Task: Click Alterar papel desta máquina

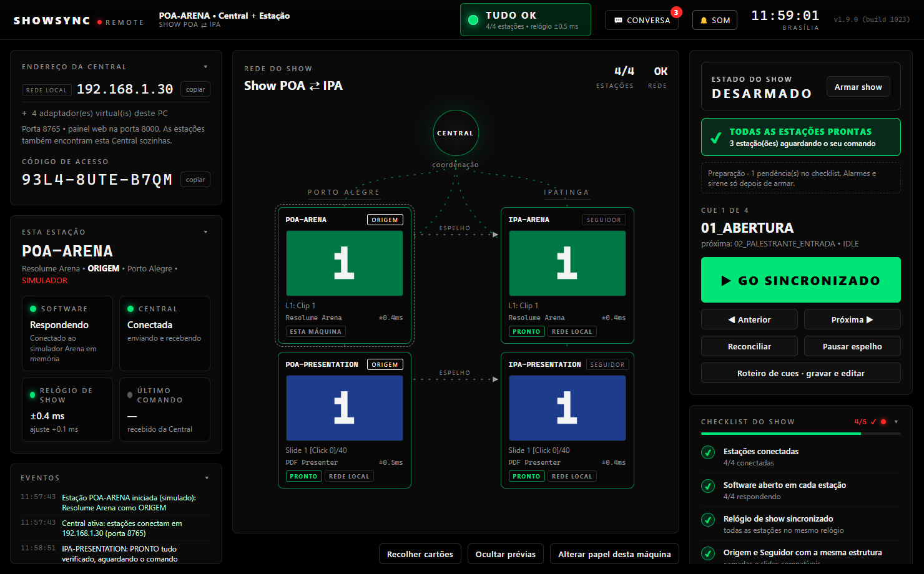Action: [614, 554]
